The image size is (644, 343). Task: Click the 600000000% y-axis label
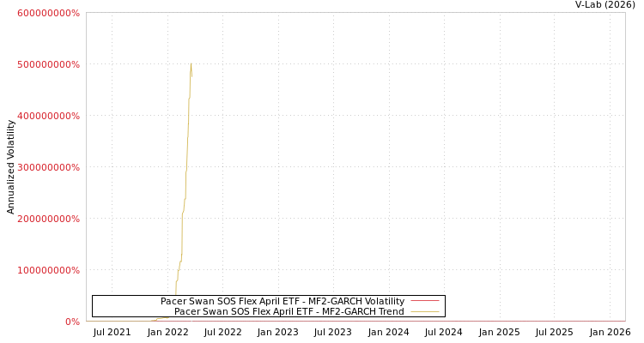click(48, 13)
